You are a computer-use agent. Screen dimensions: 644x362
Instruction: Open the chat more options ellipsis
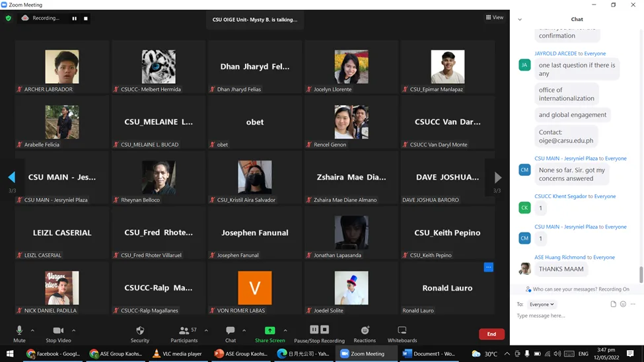(x=633, y=305)
